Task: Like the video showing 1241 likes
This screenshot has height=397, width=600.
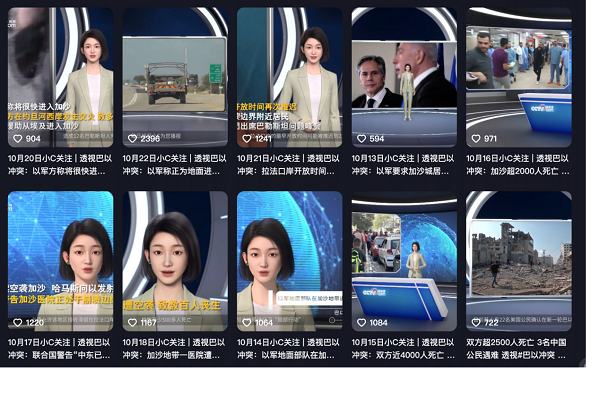Action: click(247, 139)
